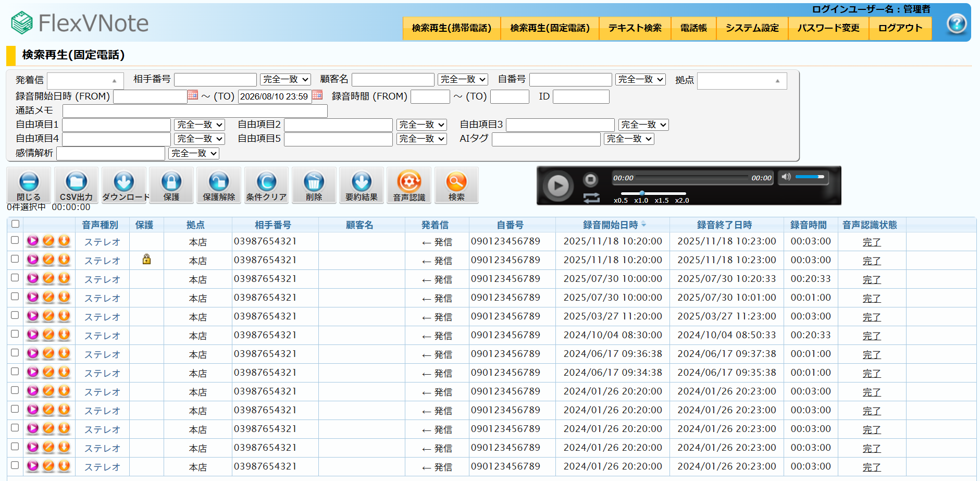Open 完了 link for 2024/10/04 08:30:00 row

pos(871,336)
